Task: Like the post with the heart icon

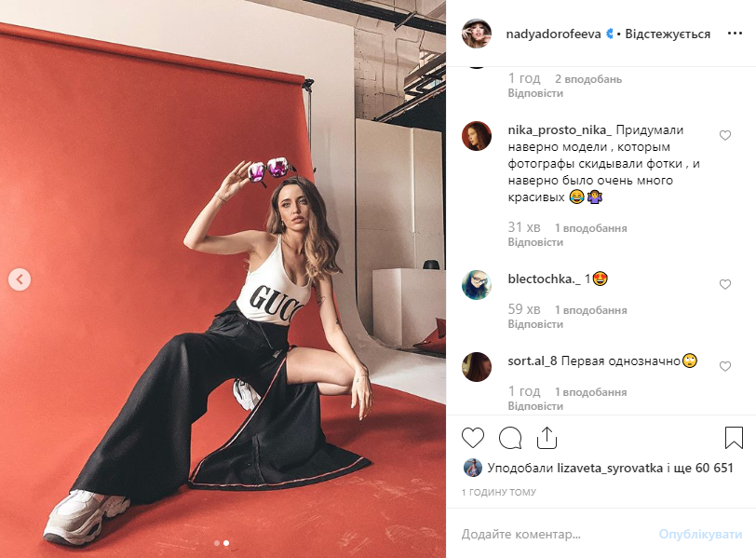Action: pyautogui.click(x=473, y=438)
